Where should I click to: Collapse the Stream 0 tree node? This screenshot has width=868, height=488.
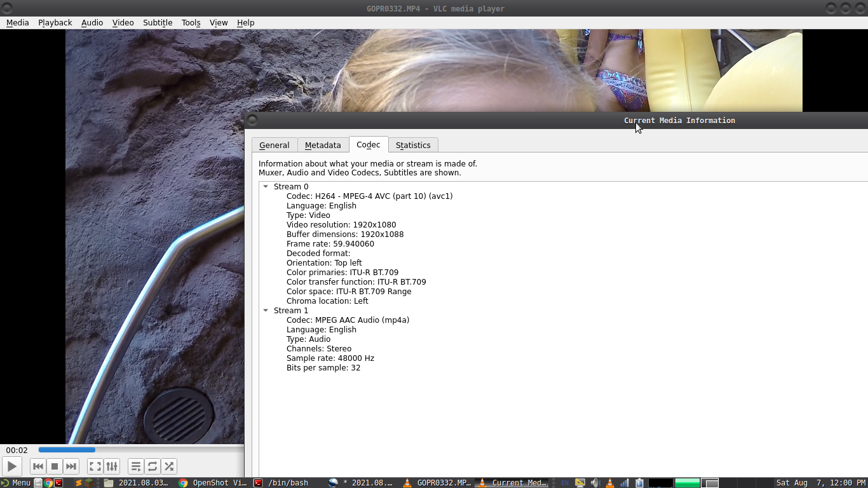(266, 187)
